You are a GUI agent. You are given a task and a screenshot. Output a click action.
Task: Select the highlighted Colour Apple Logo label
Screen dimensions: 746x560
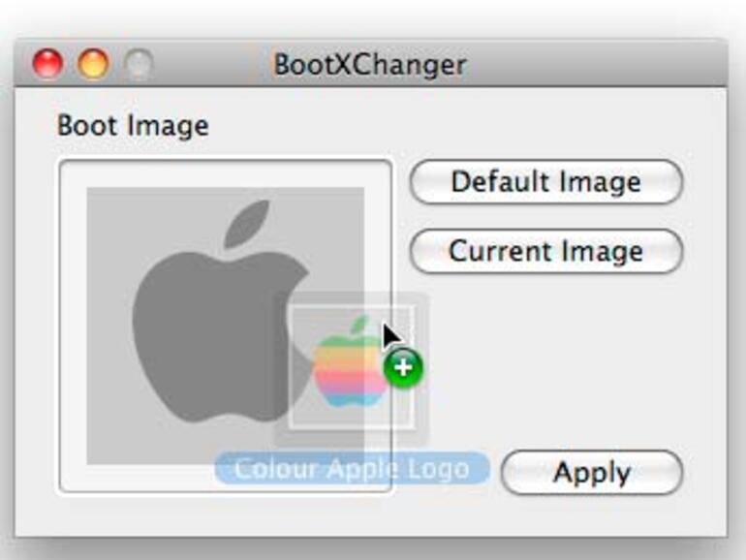(351, 469)
